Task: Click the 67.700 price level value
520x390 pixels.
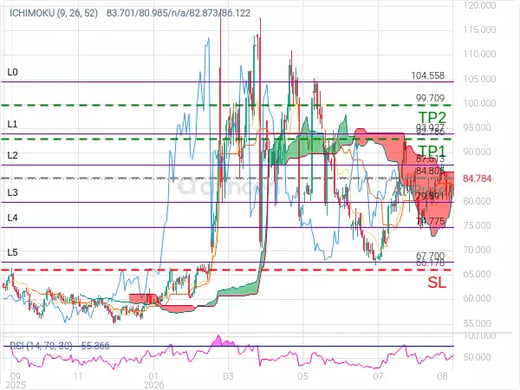Action: coord(430,256)
